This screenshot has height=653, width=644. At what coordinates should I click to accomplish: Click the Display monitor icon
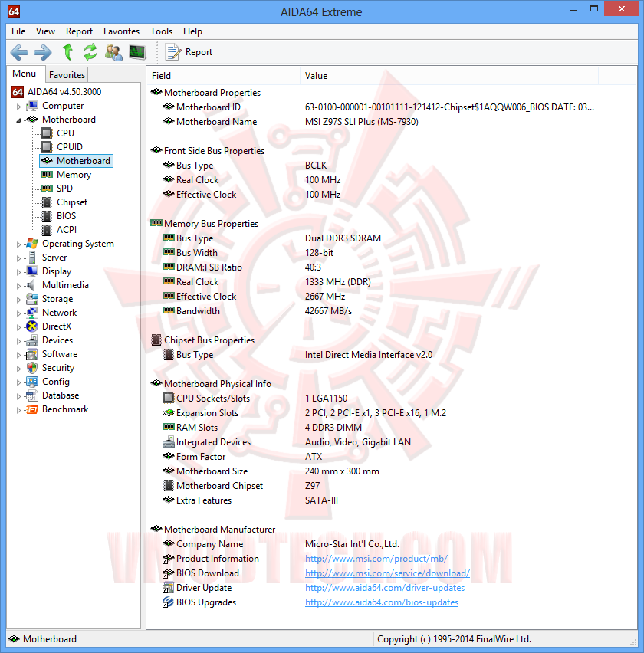pyautogui.click(x=32, y=271)
